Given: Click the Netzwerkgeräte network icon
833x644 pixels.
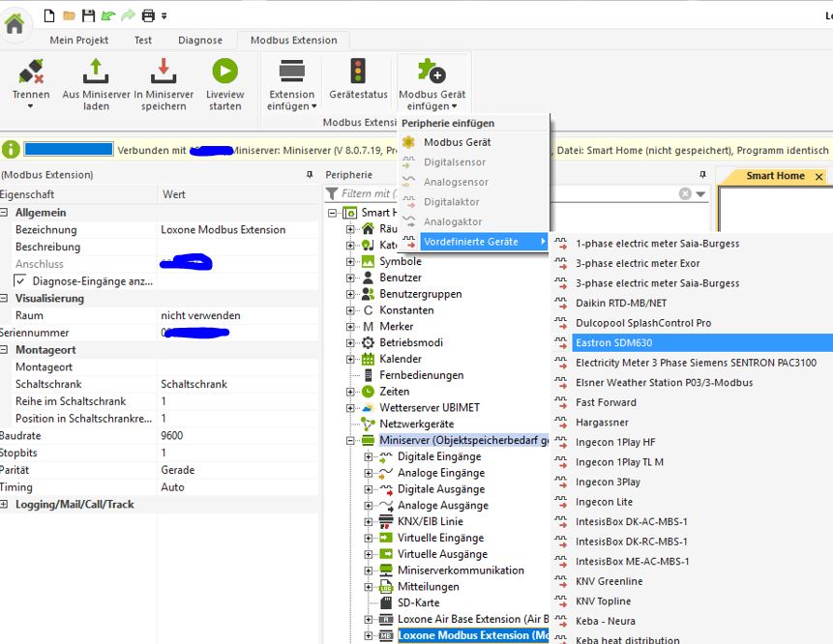Looking at the screenshot, I should 368,424.
